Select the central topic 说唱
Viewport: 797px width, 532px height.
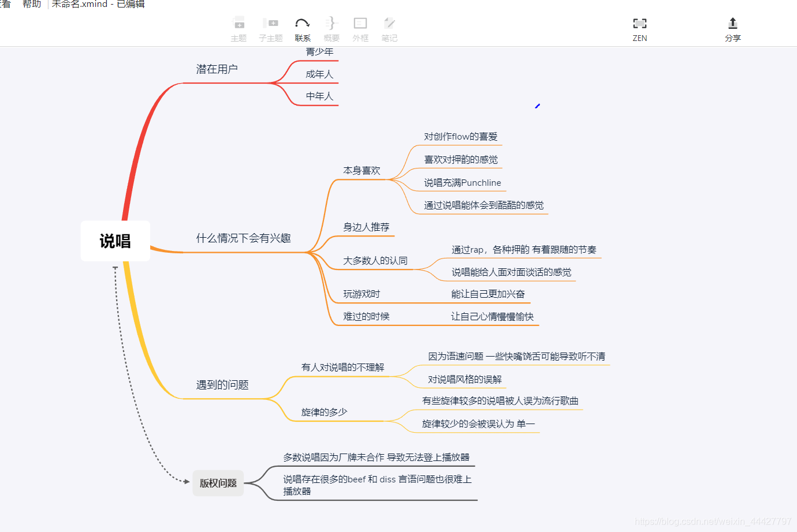116,241
